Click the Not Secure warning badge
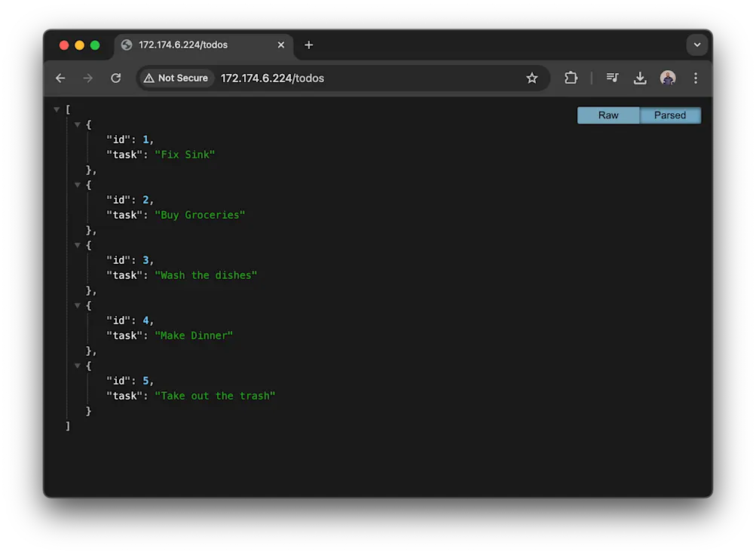 pyautogui.click(x=176, y=78)
